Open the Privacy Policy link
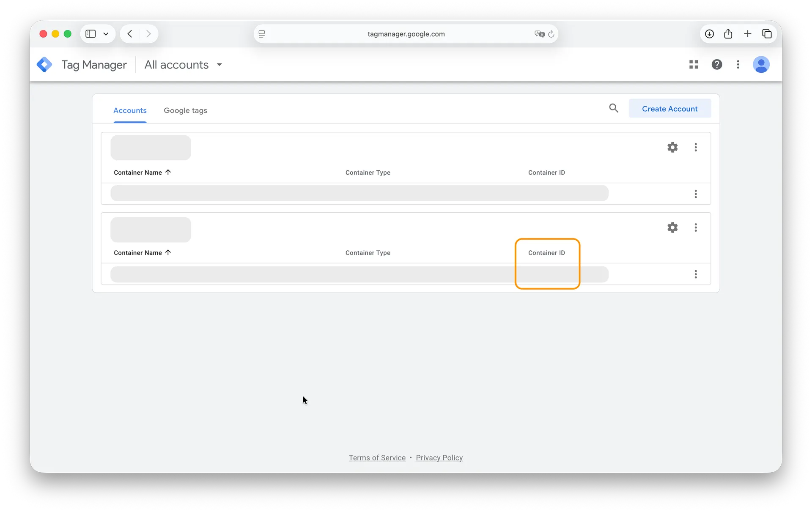 439,457
